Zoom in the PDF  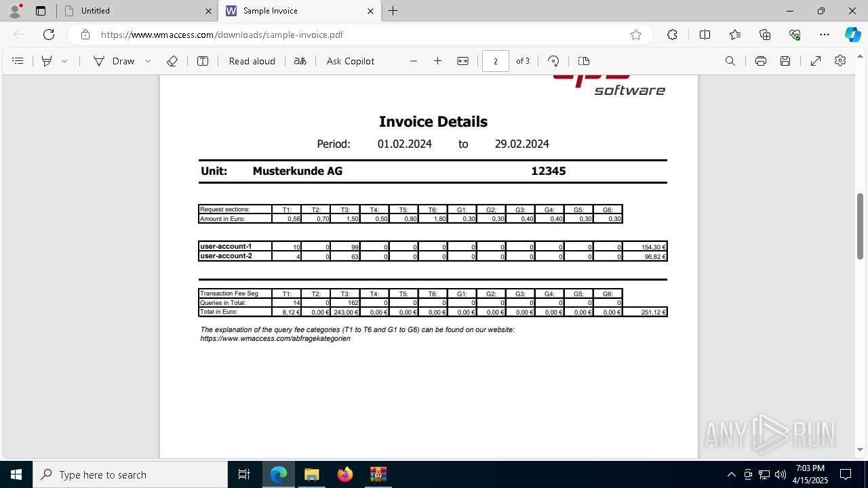coord(438,61)
